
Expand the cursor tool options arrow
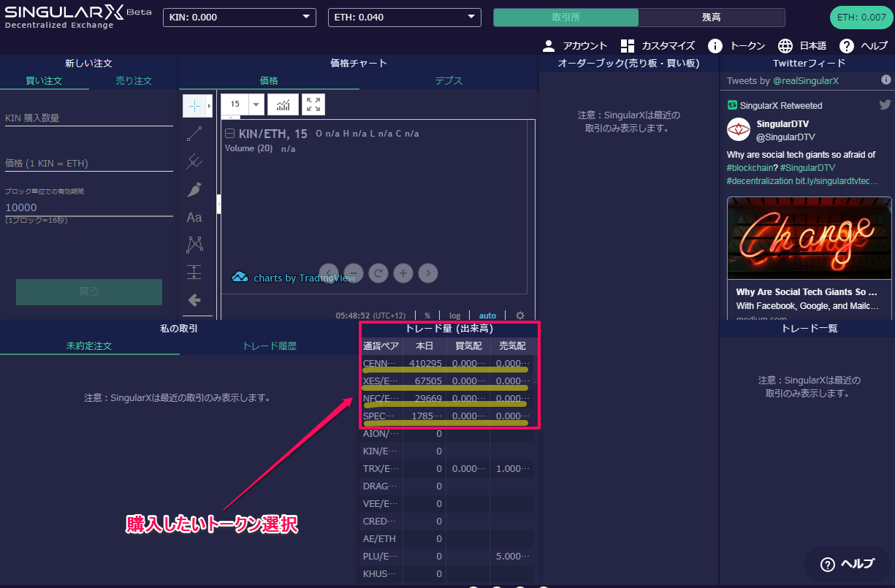209,106
